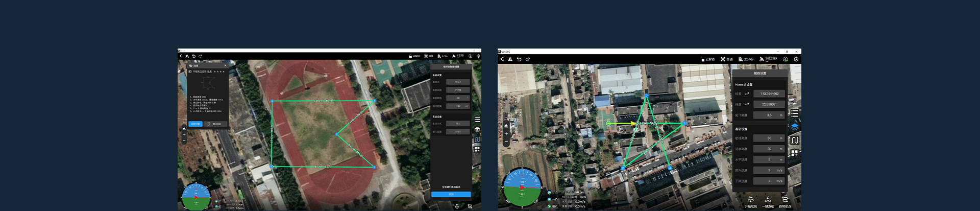Open settings gear in right window
Image resolution: width=980 pixels, height=211 pixels.
tap(796, 59)
